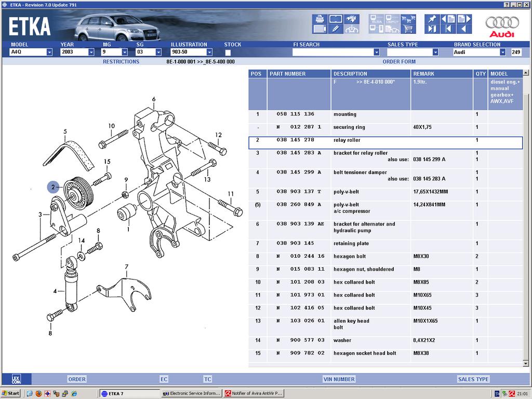The height and width of the screenshot is (399, 532).
Task: Toggle the STOCK checkbox
Action: pyautogui.click(x=228, y=52)
